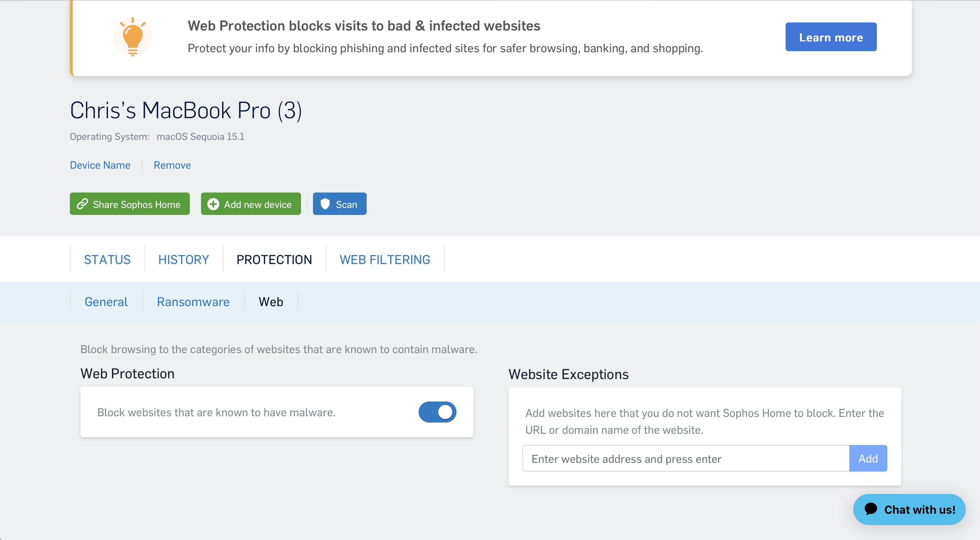The height and width of the screenshot is (540, 980).
Task: Open the Ransomware protection settings
Action: (193, 302)
